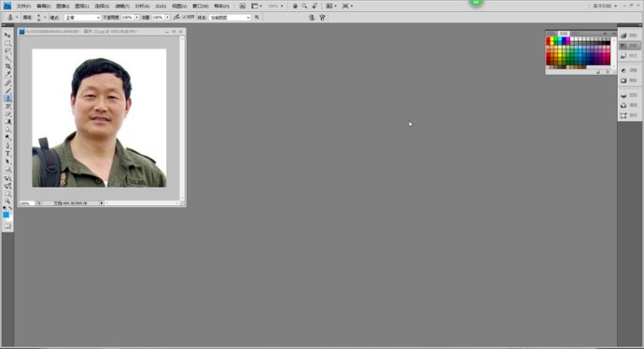Open the Window (窗口) menu
Viewport: 644px width, 349px height.
[200, 7]
